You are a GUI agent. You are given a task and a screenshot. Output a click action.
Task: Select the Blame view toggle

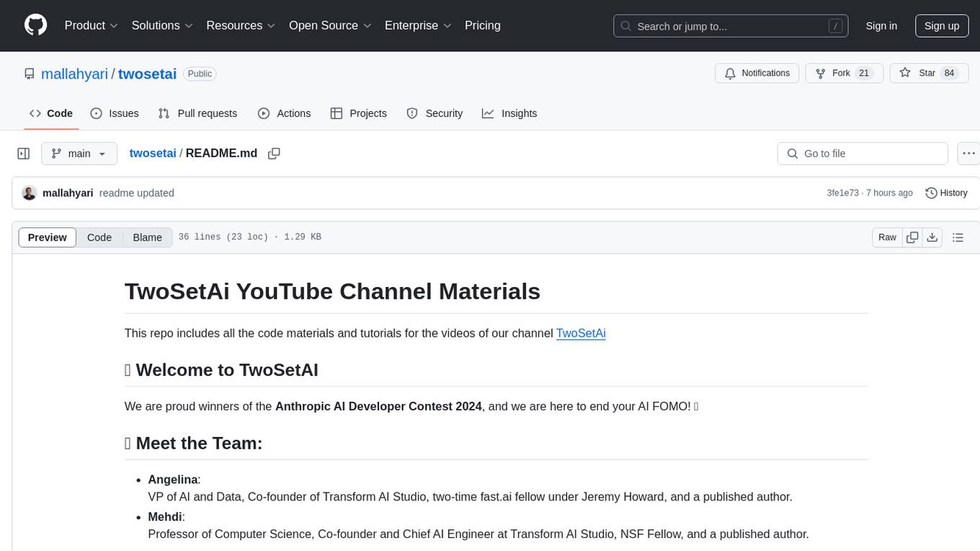[x=147, y=237]
